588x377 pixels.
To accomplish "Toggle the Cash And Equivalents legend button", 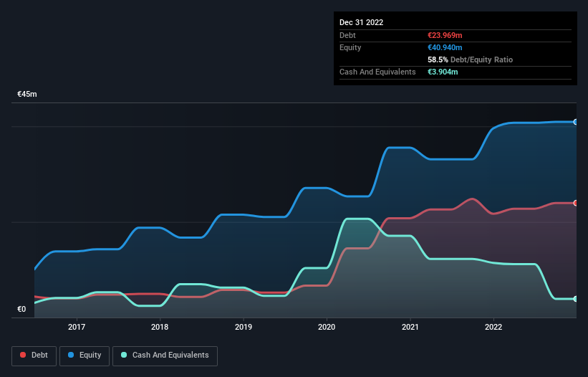I will (x=165, y=355).
